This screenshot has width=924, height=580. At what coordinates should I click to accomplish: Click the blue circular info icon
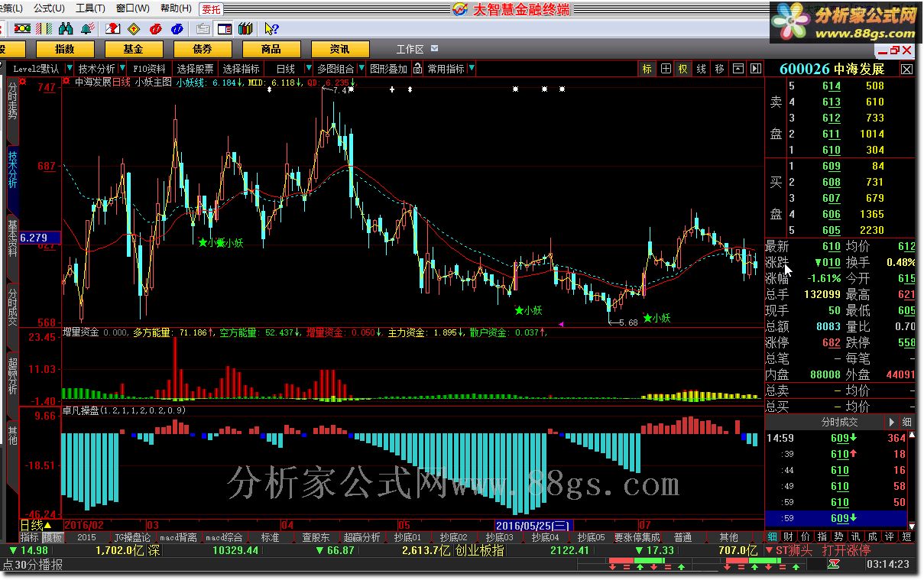pyautogui.click(x=177, y=28)
